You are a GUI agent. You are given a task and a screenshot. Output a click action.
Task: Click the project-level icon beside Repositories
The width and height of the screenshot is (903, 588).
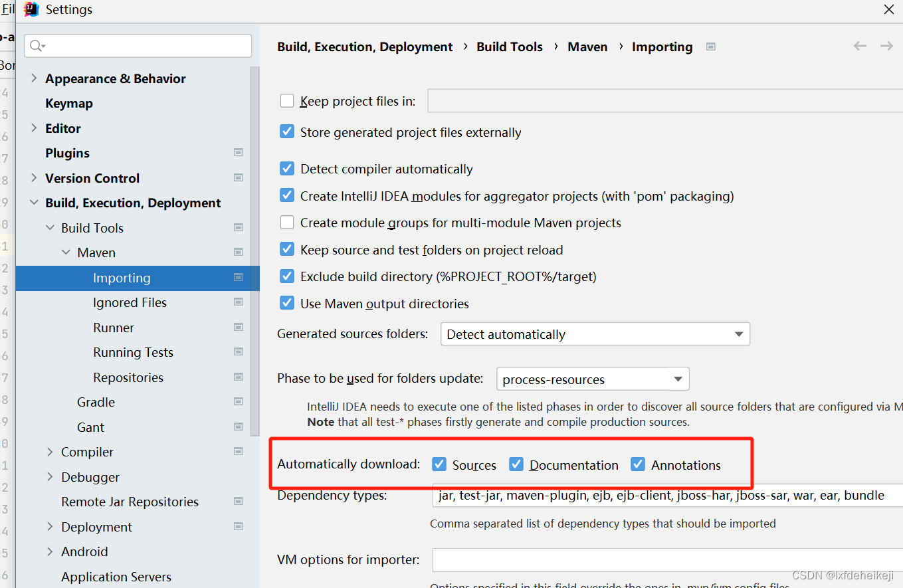[239, 377]
